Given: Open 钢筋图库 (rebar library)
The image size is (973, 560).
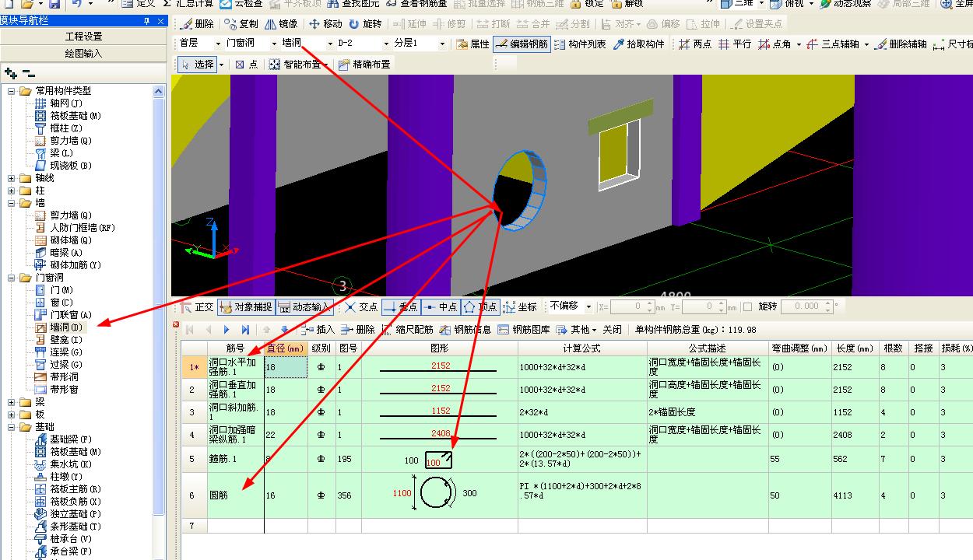Looking at the screenshot, I should tap(524, 330).
